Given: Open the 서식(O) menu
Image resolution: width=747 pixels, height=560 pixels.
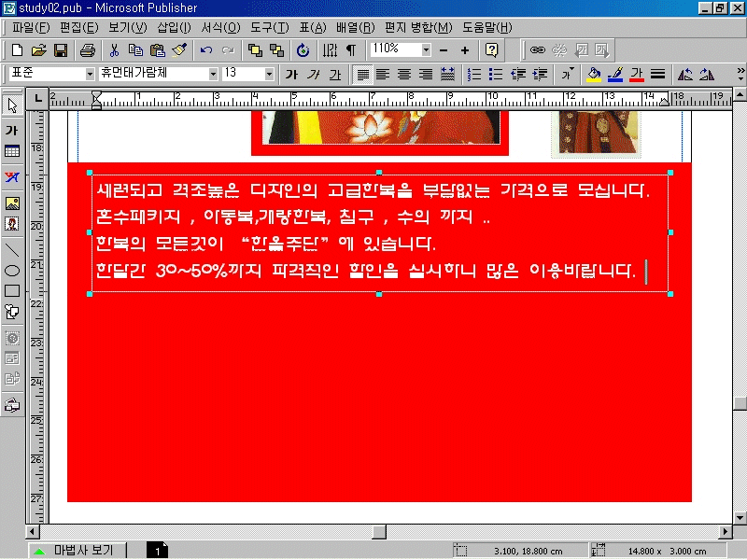Looking at the screenshot, I should click(x=220, y=28).
